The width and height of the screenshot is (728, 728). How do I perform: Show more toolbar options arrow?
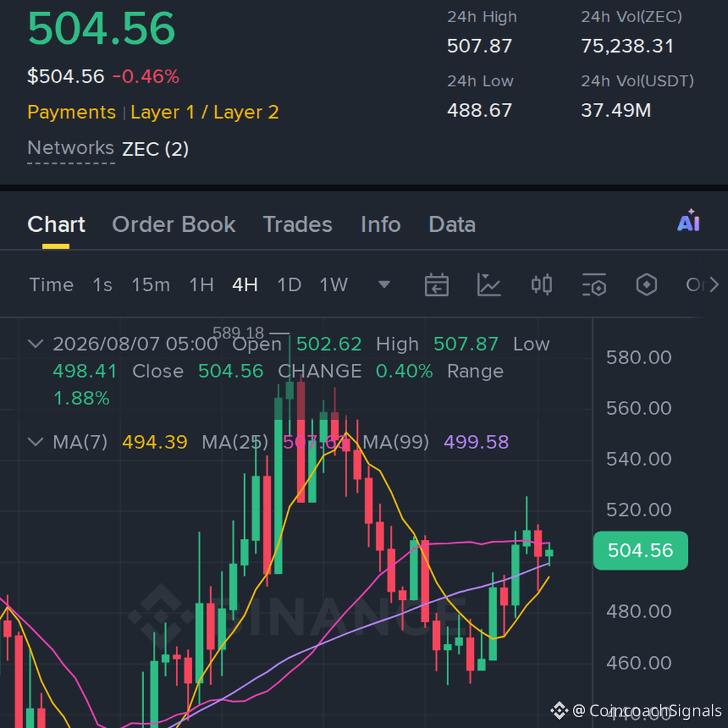714,284
